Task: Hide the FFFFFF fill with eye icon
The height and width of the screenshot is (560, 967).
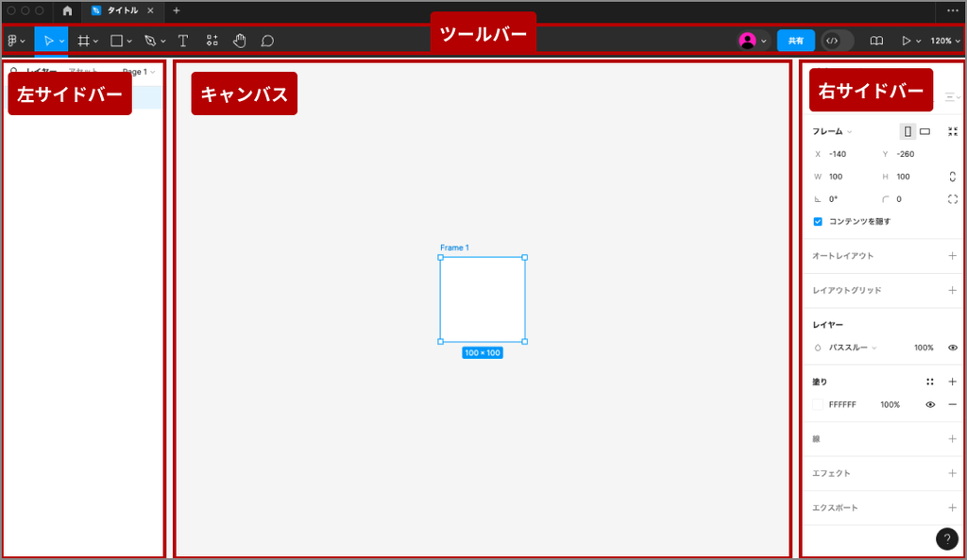Action: click(x=930, y=404)
